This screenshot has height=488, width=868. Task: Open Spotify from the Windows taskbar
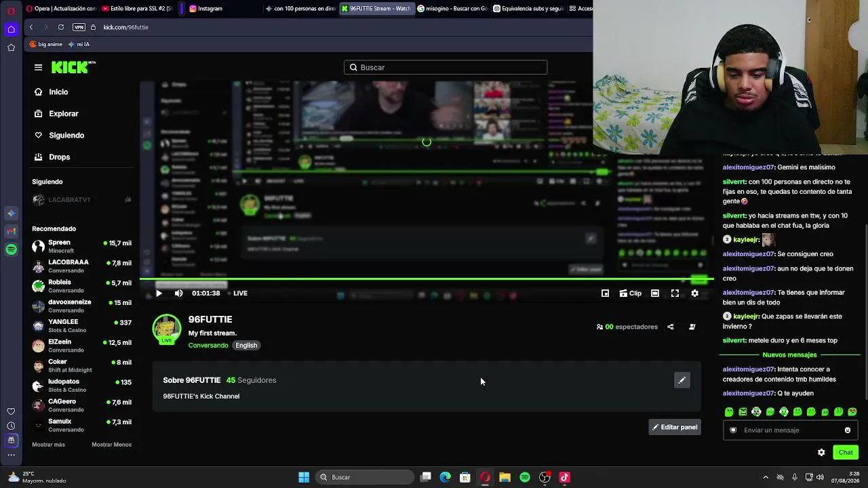(x=525, y=477)
